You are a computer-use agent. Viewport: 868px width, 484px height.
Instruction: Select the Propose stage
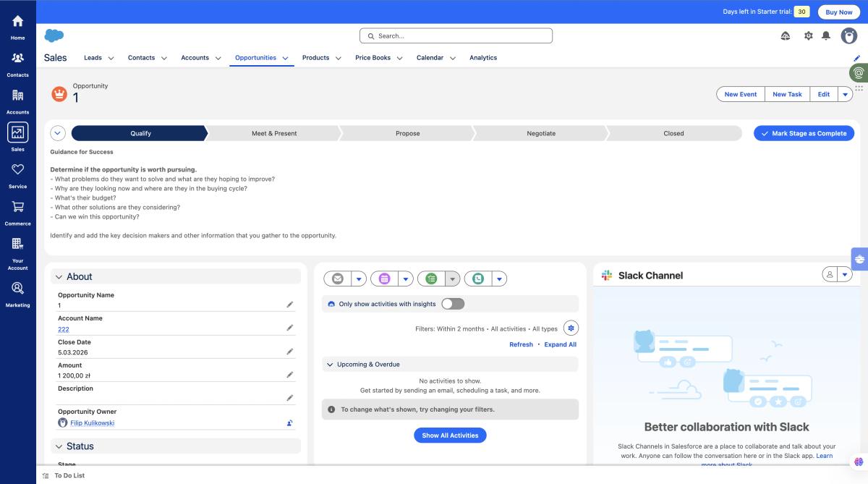pyautogui.click(x=407, y=133)
